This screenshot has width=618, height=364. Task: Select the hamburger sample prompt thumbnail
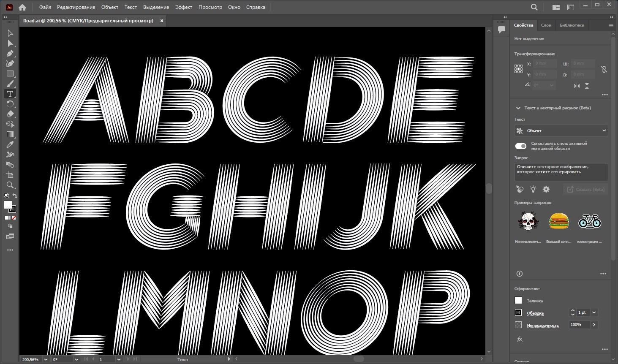(559, 221)
